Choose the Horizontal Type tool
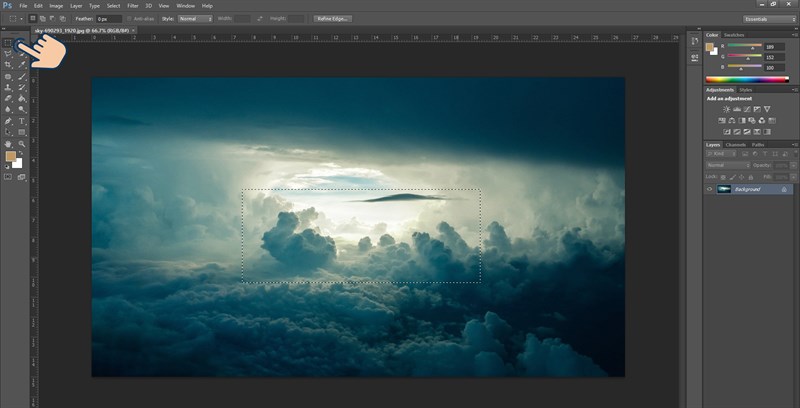 tap(22, 120)
